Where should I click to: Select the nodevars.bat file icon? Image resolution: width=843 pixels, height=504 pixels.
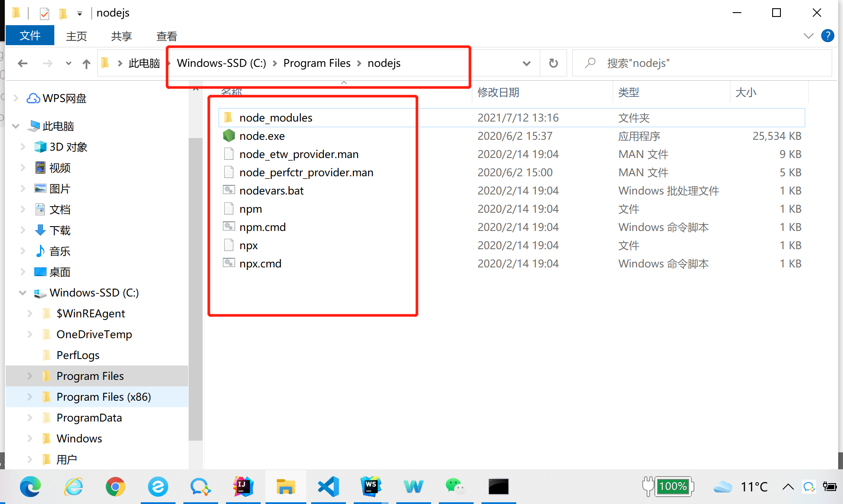[x=229, y=191]
